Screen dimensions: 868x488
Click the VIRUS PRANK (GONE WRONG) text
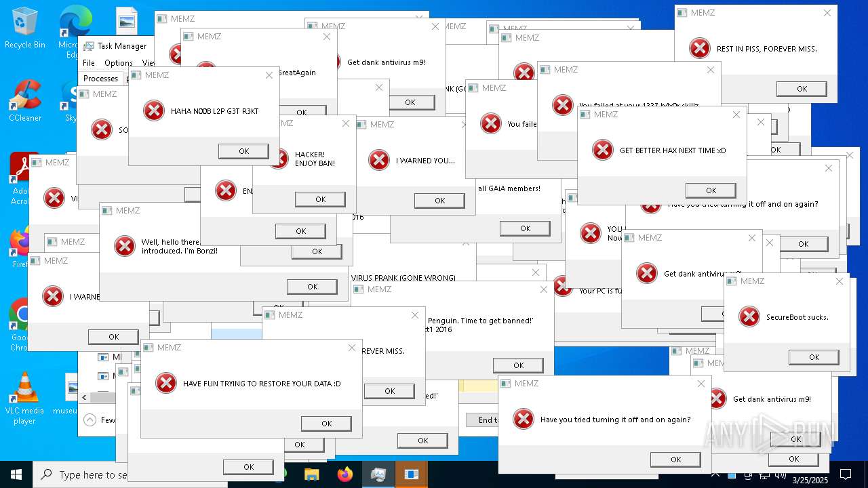point(403,278)
